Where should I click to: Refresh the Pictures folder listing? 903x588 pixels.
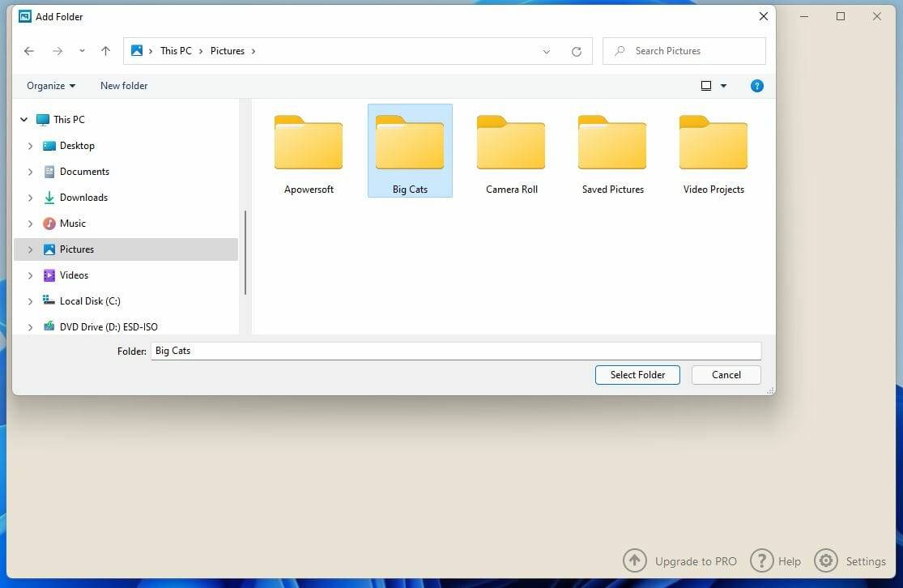tap(576, 50)
